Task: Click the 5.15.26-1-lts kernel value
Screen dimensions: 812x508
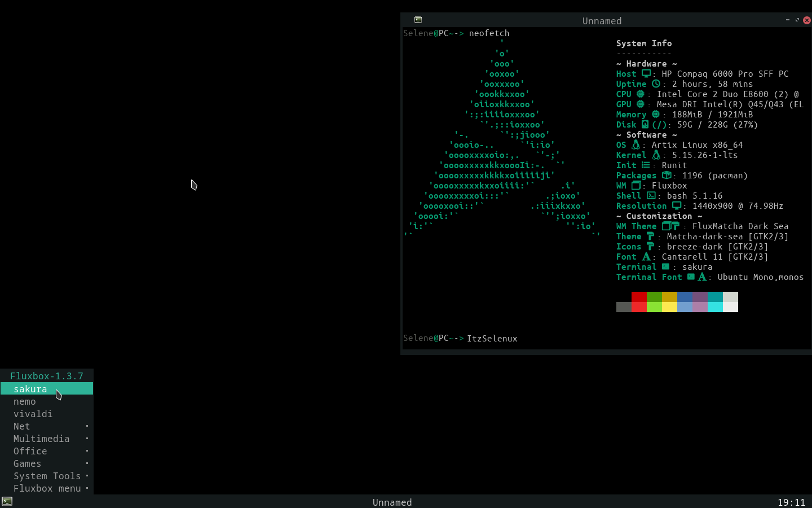Action: coord(705,155)
